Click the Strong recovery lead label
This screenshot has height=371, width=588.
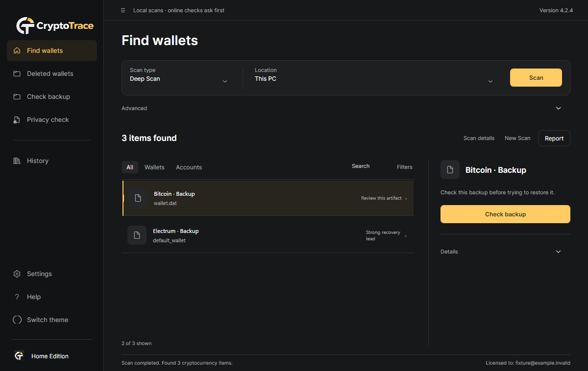(x=383, y=235)
